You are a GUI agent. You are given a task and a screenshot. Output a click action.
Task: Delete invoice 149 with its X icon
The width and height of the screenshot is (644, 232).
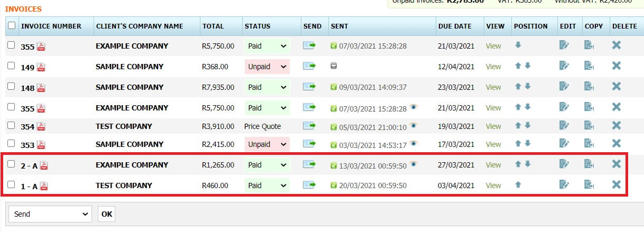[616, 66]
